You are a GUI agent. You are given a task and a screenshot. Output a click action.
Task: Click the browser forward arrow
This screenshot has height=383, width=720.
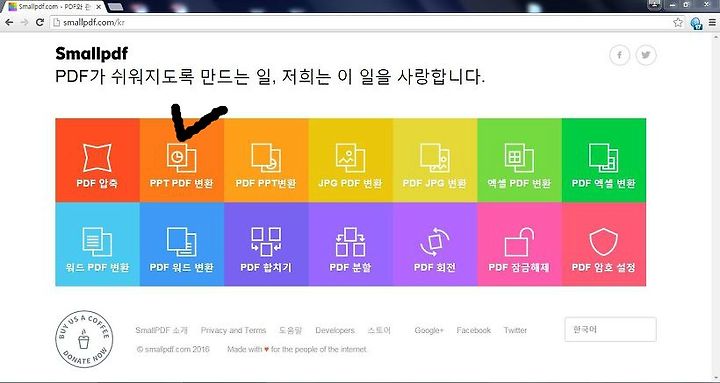[x=24, y=22]
